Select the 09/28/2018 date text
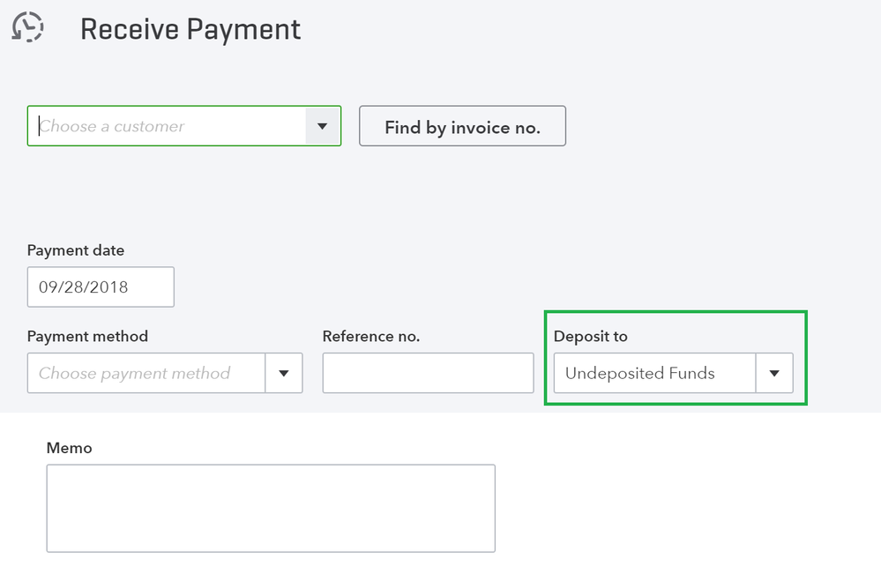This screenshot has width=881, height=588. [84, 287]
